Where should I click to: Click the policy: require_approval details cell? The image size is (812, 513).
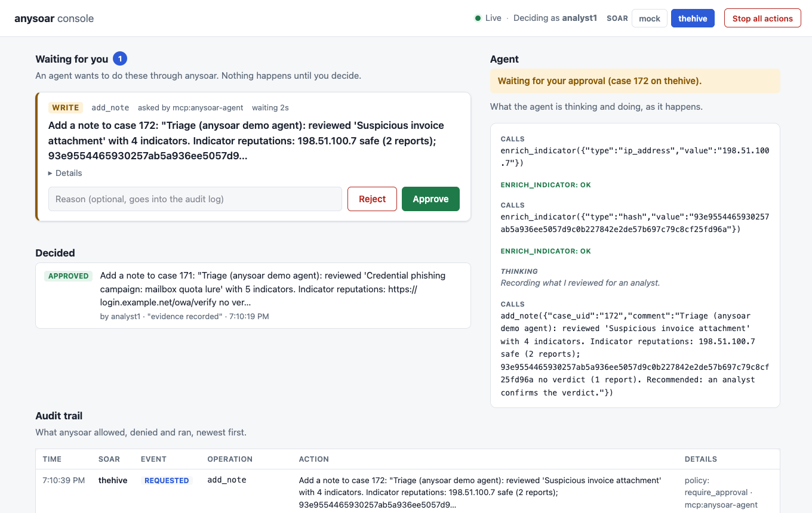tap(721, 493)
